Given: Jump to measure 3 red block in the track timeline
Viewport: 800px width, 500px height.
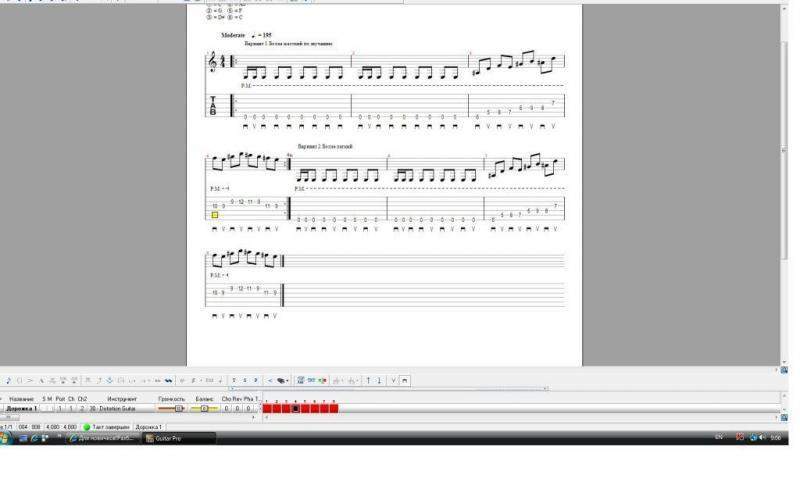Looking at the screenshot, I should pyautogui.click(x=286, y=408).
